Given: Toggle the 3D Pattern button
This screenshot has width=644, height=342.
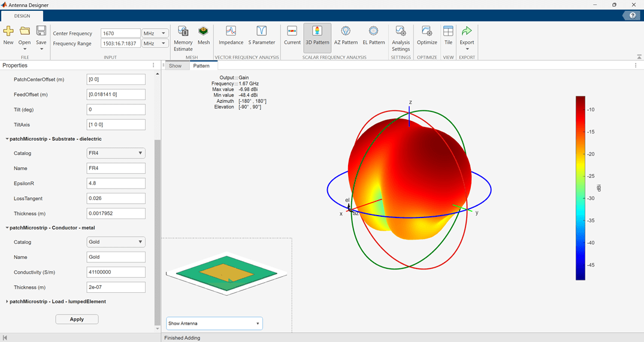Looking at the screenshot, I should 317,35.
